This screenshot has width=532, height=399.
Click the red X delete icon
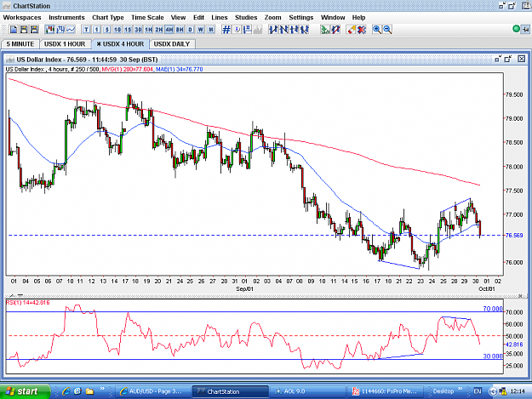[x=362, y=30]
